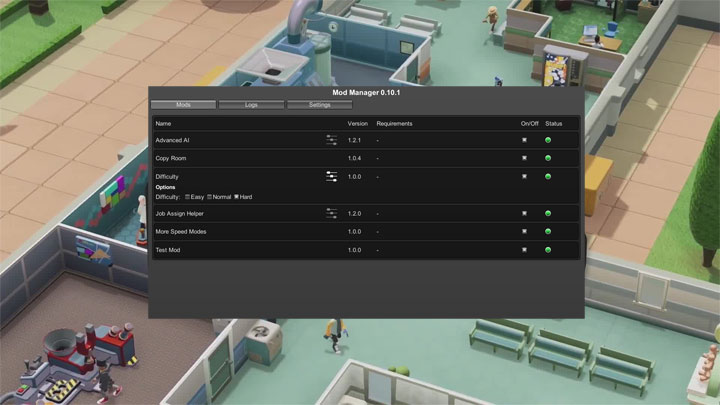720x405 pixels.
Task: Click the Version column header
Action: coord(358,124)
